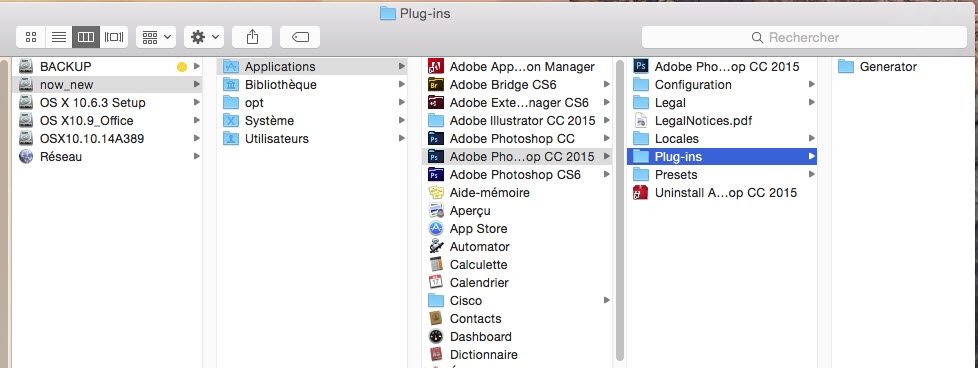Expand the Utilisateurs folder arrow
The width and height of the screenshot is (978, 368).
(x=401, y=138)
